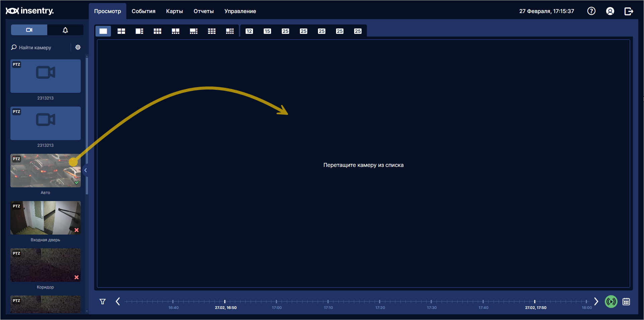Screen dimensions: 644x320
Task: Open the Карты tab
Action: [x=175, y=11]
